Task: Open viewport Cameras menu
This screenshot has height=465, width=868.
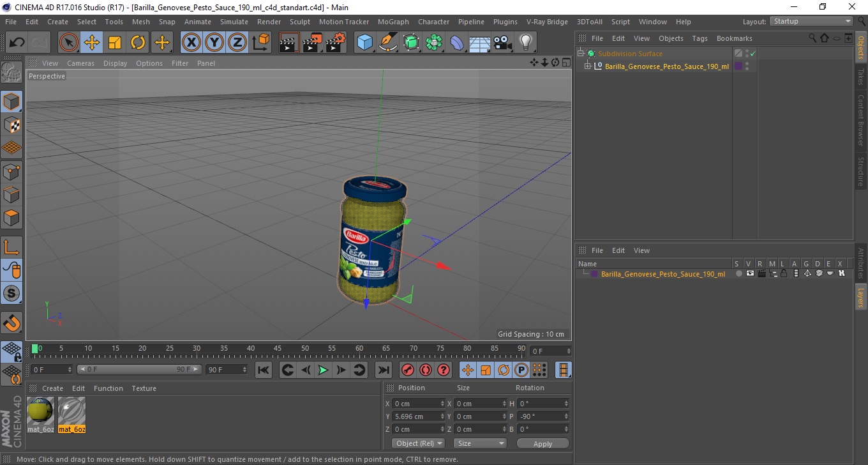Action: pyautogui.click(x=80, y=63)
